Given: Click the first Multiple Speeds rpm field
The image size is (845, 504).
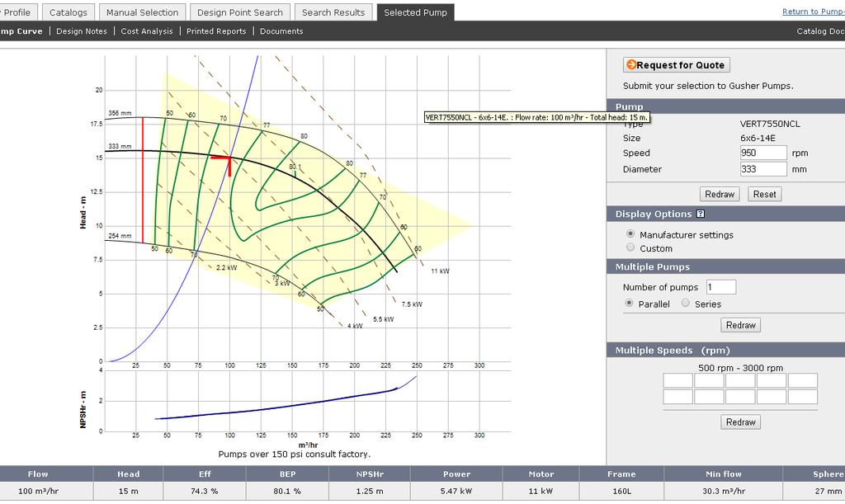Looking at the screenshot, I should (x=677, y=380).
